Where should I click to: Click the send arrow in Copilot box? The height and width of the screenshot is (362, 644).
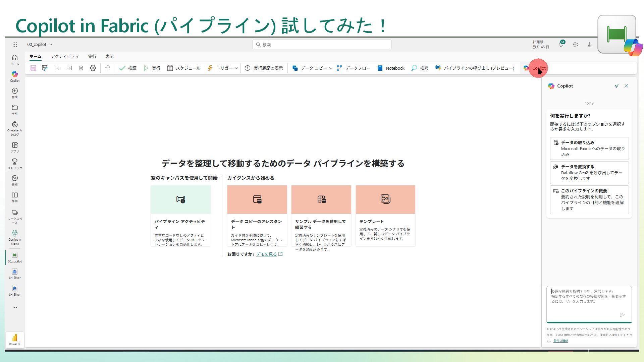[x=622, y=315]
